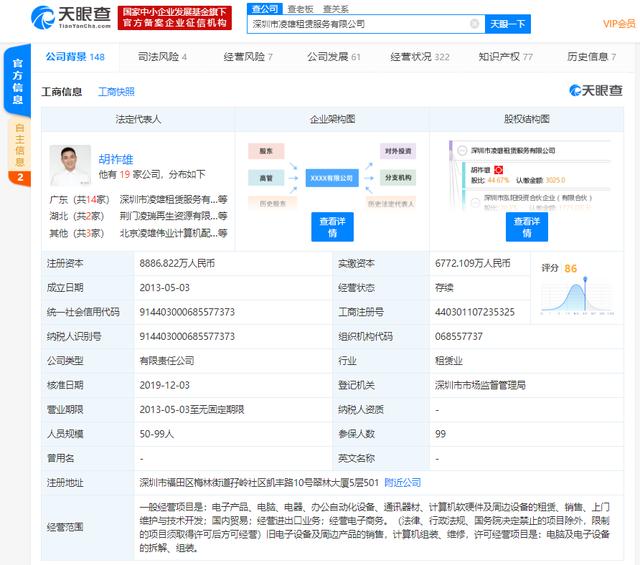The width and height of the screenshot is (640, 565).
Task: Open the 司法风险 4 tab
Action: click(x=162, y=57)
